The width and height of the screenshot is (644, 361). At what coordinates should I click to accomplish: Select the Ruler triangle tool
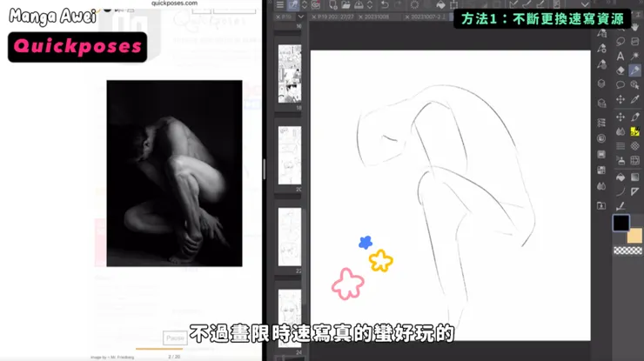coord(635,191)
